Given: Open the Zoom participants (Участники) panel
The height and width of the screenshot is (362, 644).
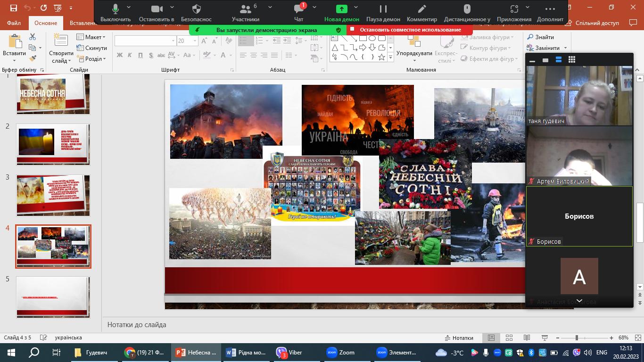Looking at the screenshot, I should coord(246,13).
